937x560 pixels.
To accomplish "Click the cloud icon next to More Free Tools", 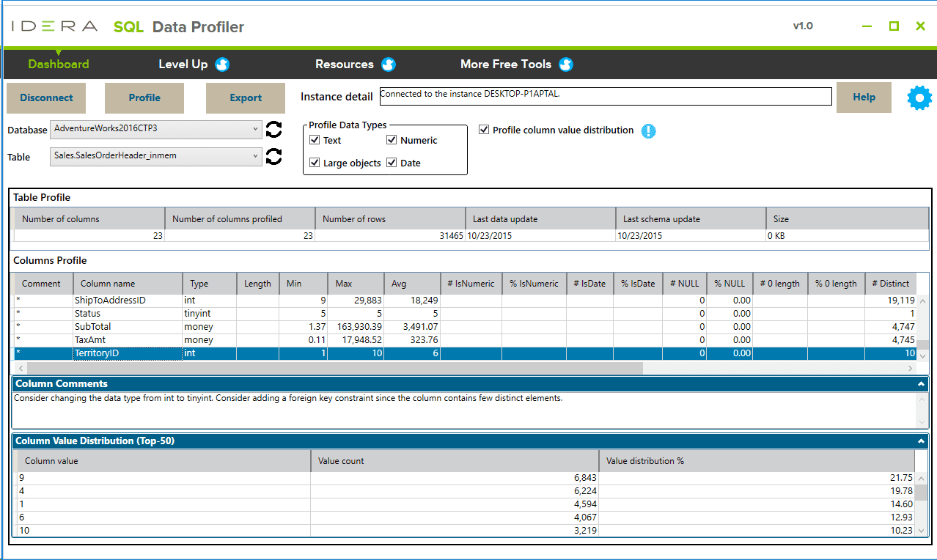I will pyautogui.click(x=565, y=65).
